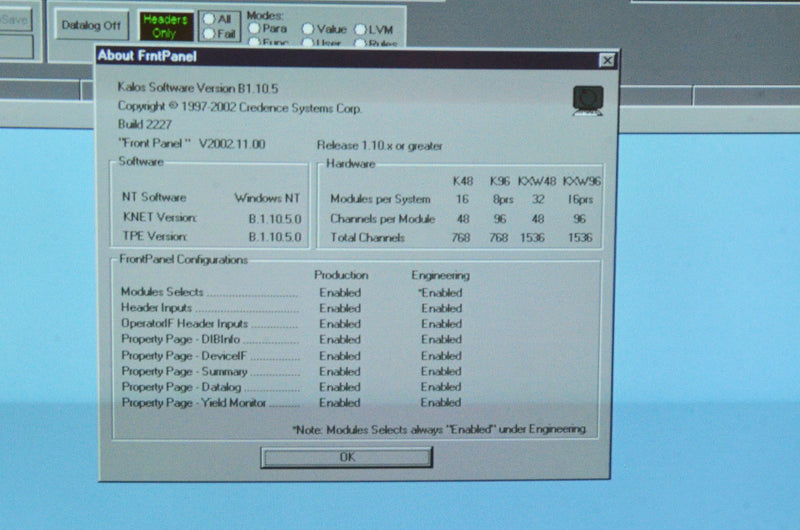Choose the Para mode radio button
The image size is (800, 530).
pos(254,28)
